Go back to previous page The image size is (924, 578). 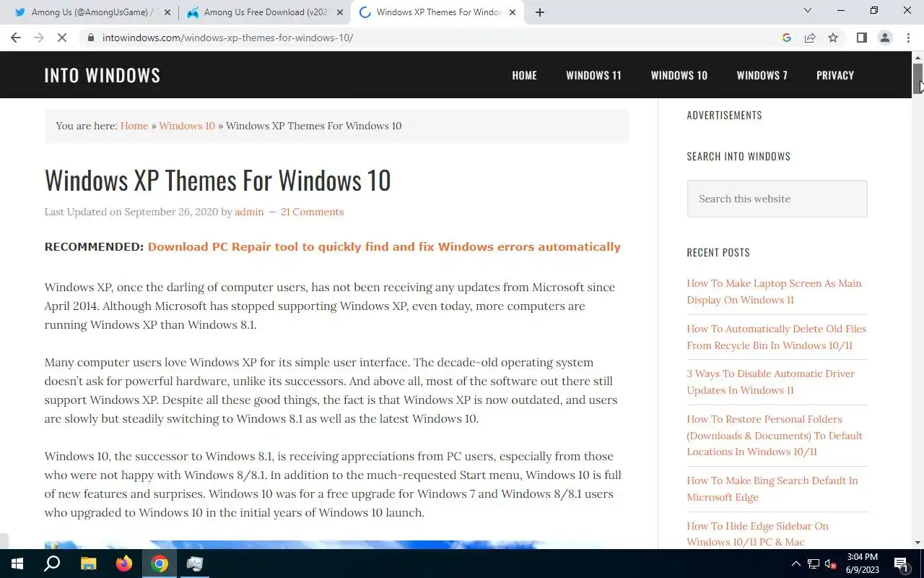16,38
